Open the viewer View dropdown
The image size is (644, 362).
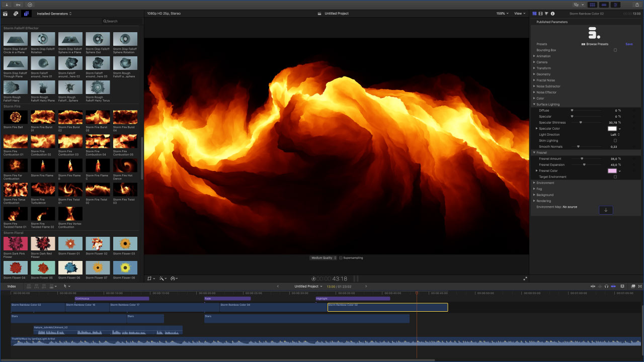click(520, 14)
